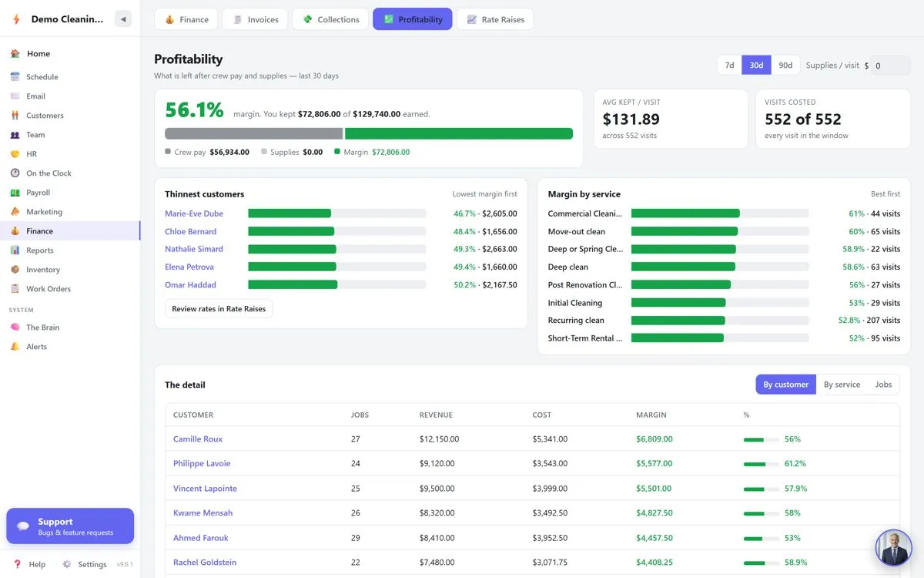Open Vincent Lapointe in detail table

[205, 489]
